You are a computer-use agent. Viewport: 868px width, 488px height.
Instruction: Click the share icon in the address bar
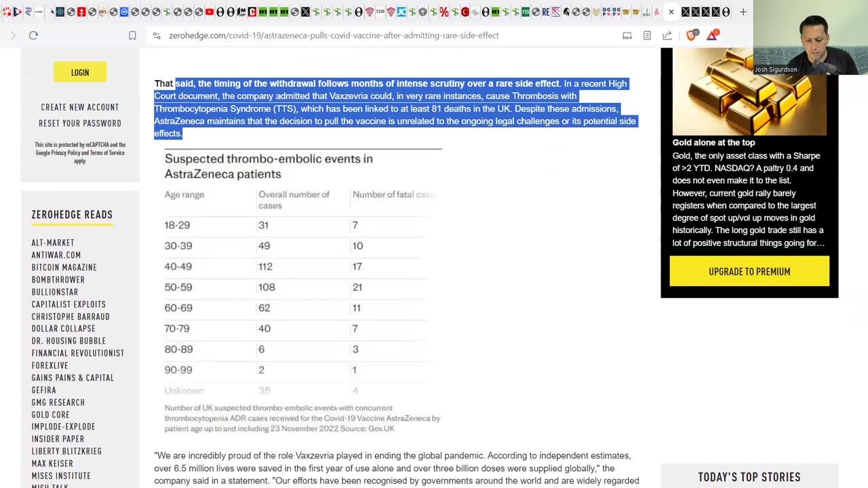click(x=667, y=35)
